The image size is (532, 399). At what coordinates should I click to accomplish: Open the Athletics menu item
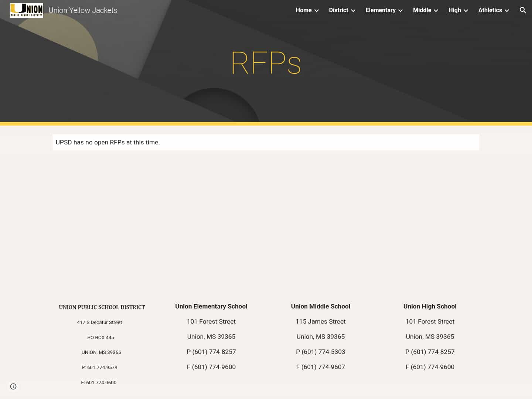[x=490, y=10]
